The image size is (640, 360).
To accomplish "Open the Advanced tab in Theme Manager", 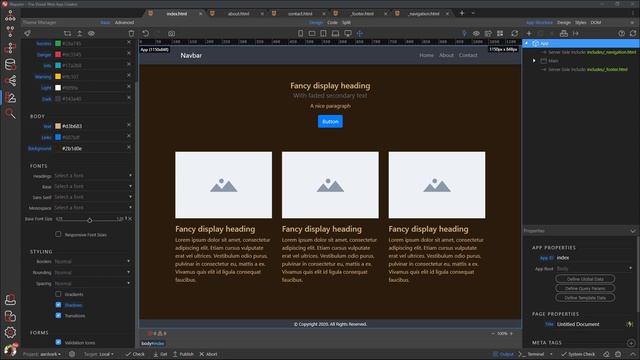I will click(x=124, y=22).
